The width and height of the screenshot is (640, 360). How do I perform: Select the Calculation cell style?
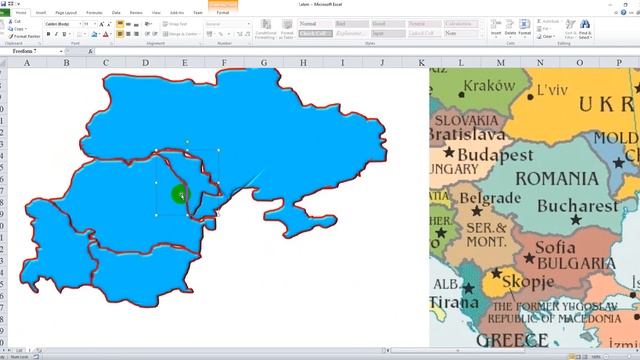pos(462,24)
